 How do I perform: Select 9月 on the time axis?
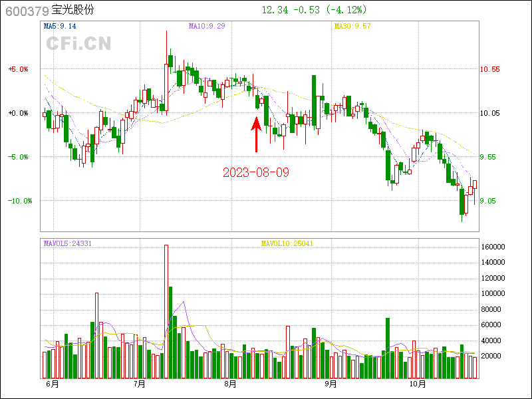click(x=331, y=384)
